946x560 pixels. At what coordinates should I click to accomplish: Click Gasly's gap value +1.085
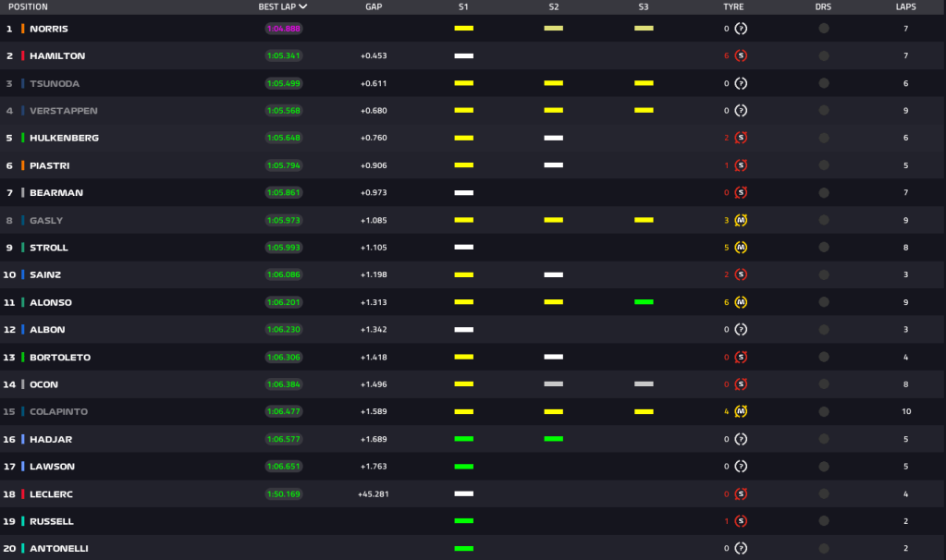[374, 220]
